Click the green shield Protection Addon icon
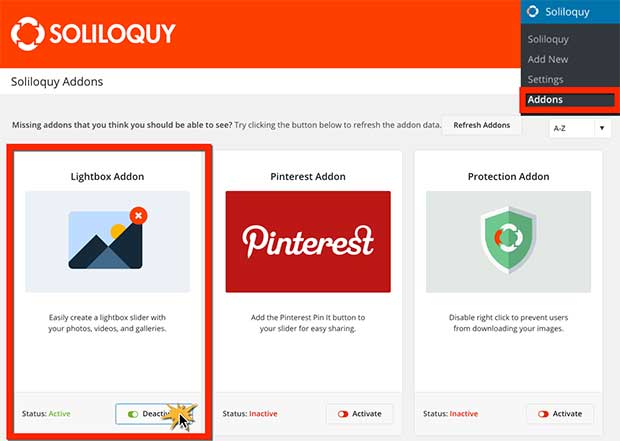 (508, 240)
